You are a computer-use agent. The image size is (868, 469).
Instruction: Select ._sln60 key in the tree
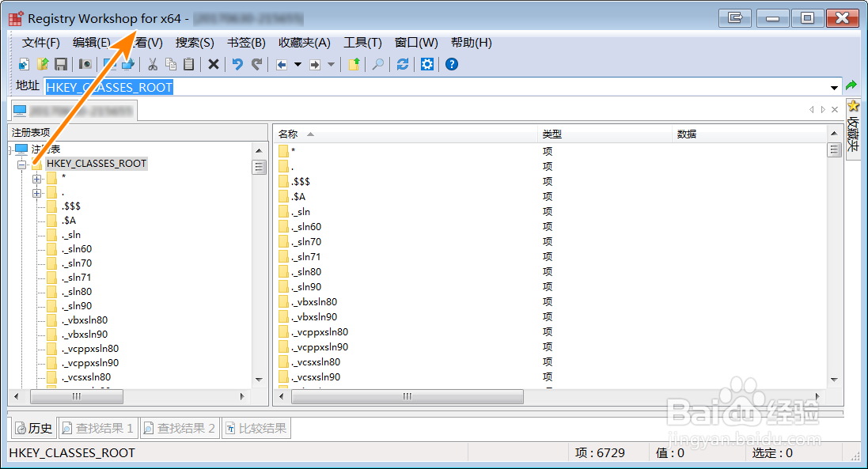(x=77, y=249)
